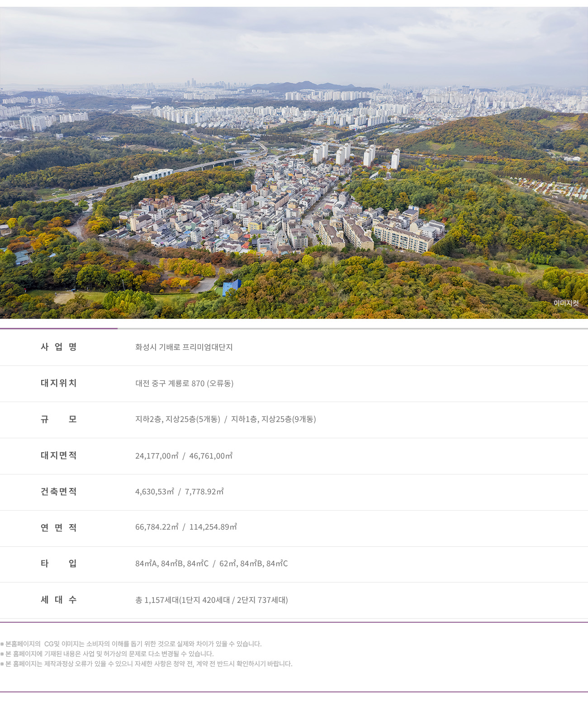Click the disclaimer about 제작과정상 오류

pos(146,663)
